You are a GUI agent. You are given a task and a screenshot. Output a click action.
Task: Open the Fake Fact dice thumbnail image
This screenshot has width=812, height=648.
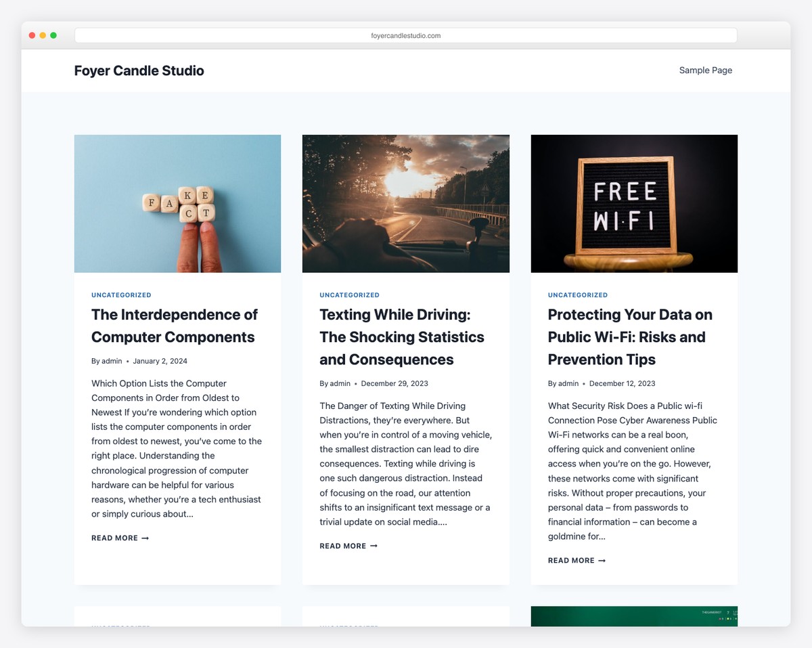(177, 203)
